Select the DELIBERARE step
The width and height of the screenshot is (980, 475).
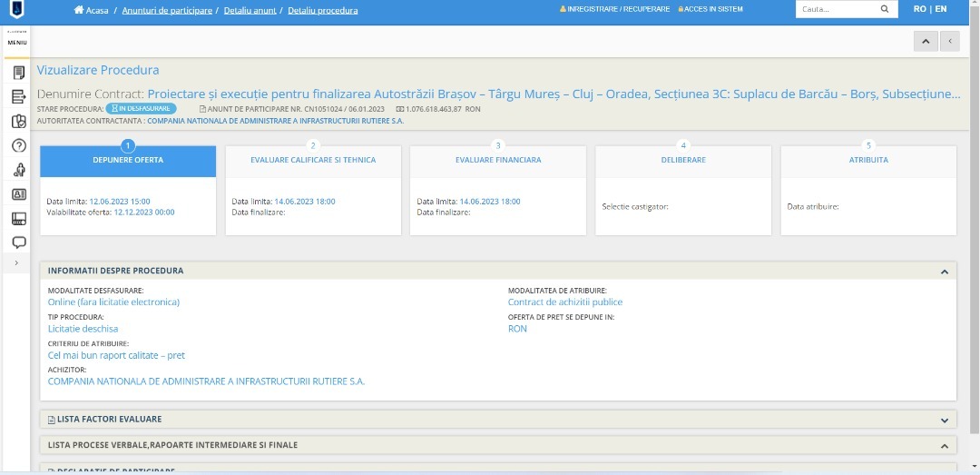pyautogui.click(x=683, y=160)
